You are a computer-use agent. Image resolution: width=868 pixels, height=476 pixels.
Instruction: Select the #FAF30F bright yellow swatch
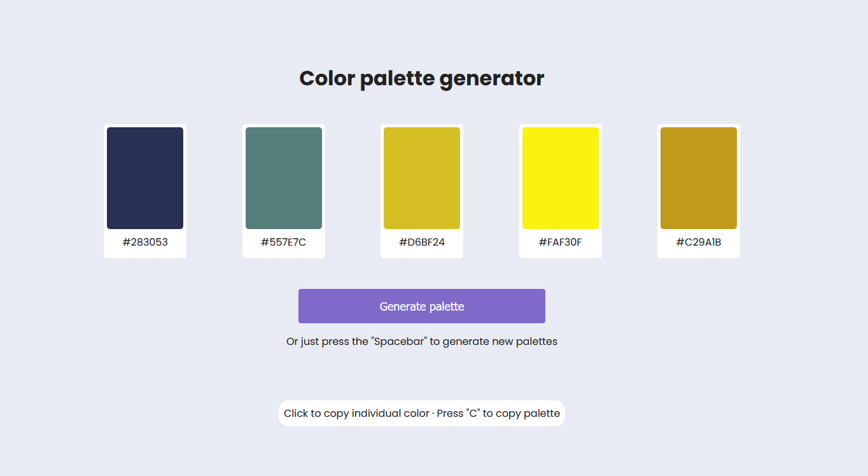click(x=561, y=178)
